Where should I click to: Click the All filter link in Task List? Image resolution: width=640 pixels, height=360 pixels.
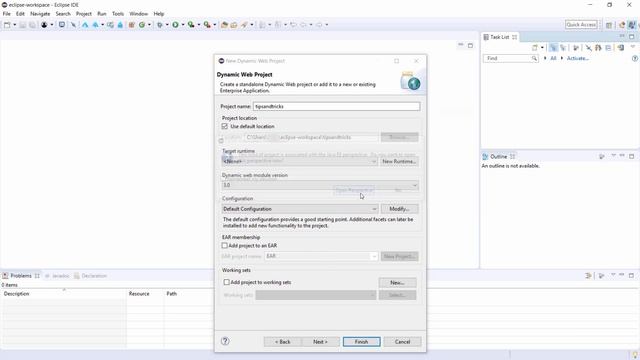click(553, 58)
